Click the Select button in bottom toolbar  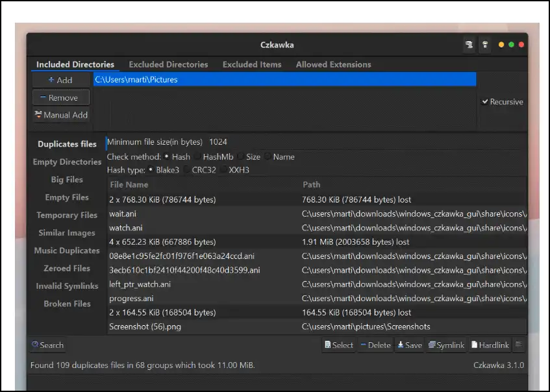(x=339, y=345)
